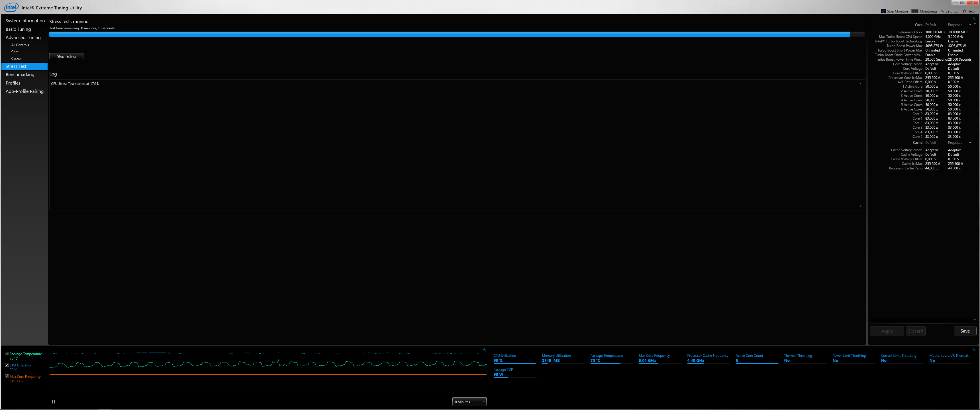Screen dimensions: 980x410
Task: Open Settings with the wrench icon
Action: [x=943, y=11]
